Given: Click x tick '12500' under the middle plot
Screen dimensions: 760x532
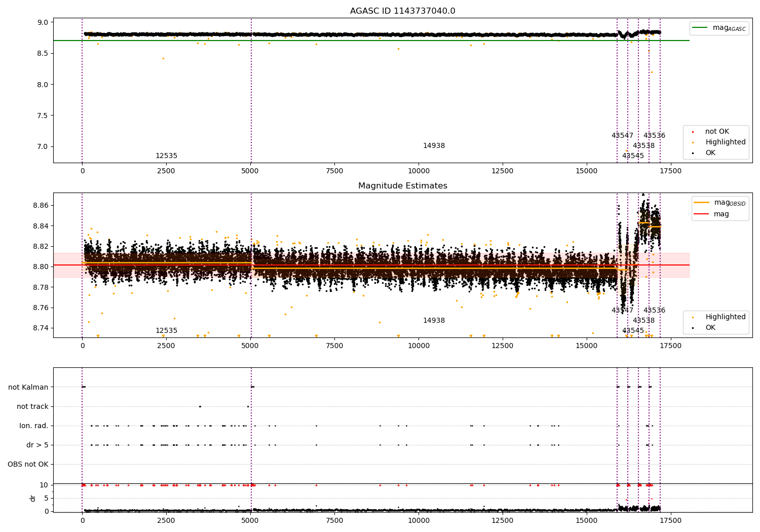Looking at the screenshot, I should coord(502,346).
